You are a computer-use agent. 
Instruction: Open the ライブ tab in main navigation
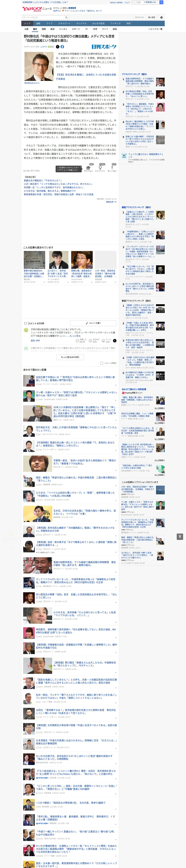click(49, 24)
